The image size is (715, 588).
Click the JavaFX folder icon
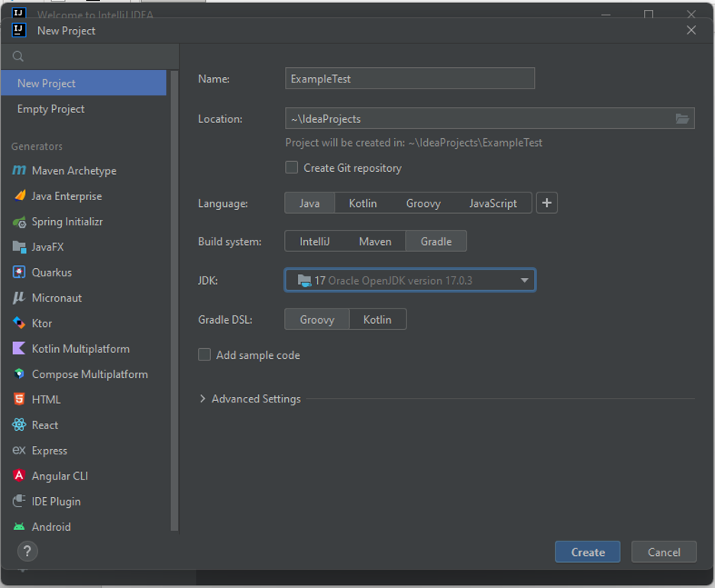(19, 247)
